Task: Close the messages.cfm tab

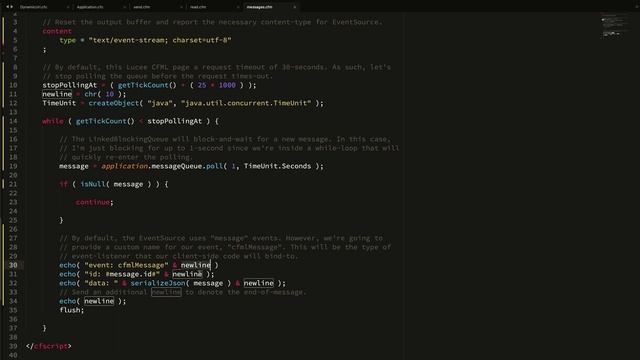Action: coord(295,7)
